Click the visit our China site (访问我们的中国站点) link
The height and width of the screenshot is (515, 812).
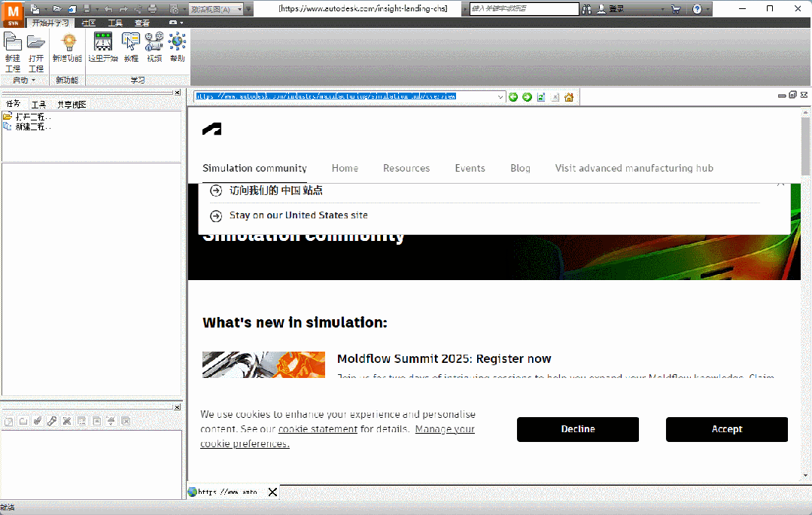(275, 190)
